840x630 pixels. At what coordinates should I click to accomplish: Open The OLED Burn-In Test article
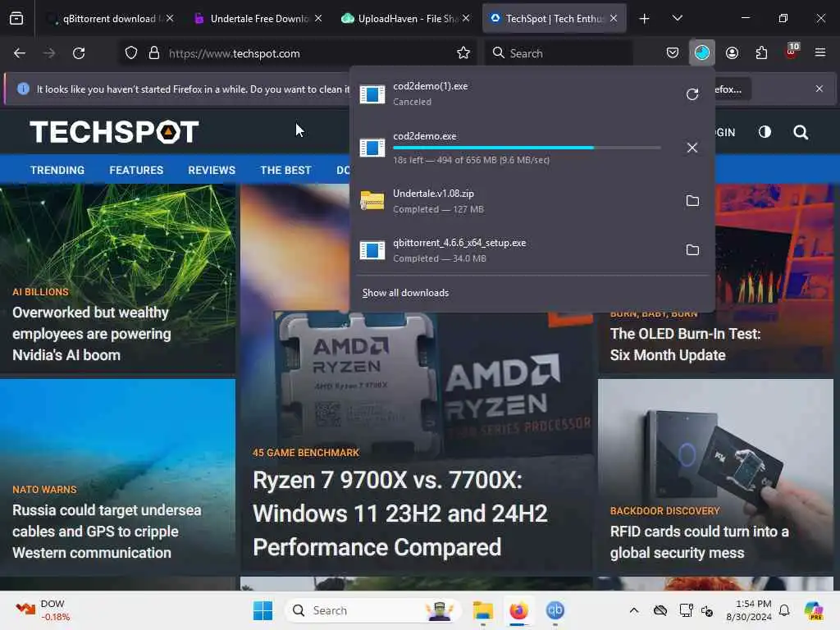pos(685,345)
